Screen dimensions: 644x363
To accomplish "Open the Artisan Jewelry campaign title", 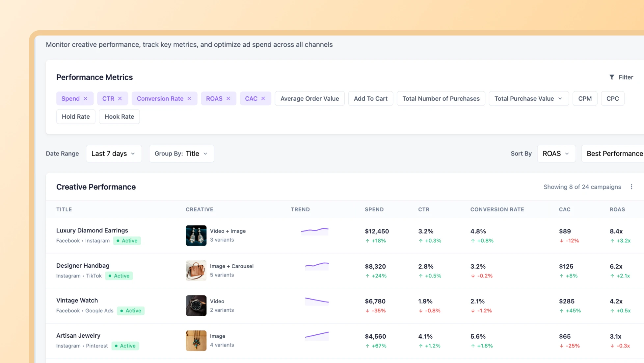I will (78, 336).
